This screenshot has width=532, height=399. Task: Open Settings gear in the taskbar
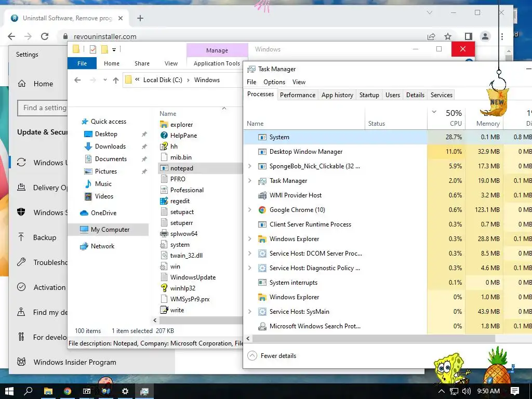[x=125, y=391]
